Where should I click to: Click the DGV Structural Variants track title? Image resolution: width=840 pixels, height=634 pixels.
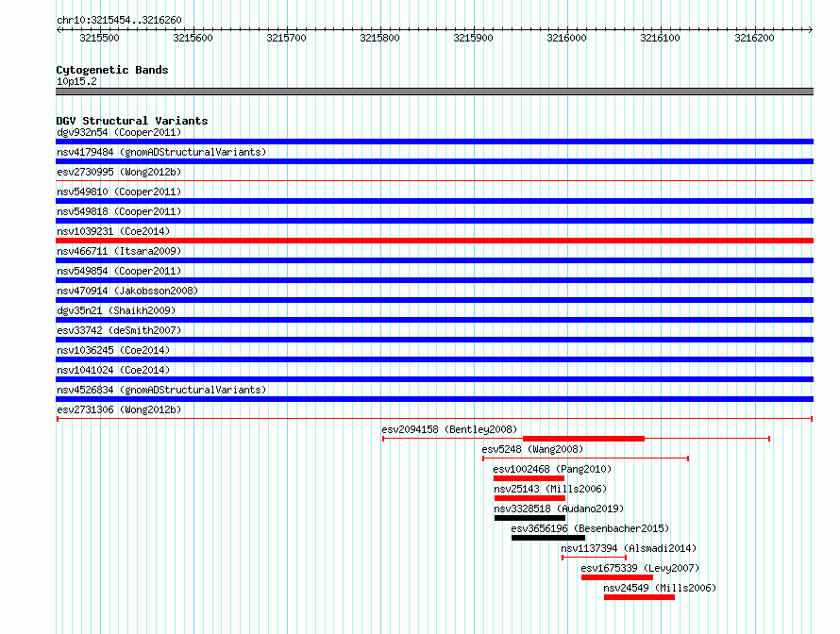point(132,121)
